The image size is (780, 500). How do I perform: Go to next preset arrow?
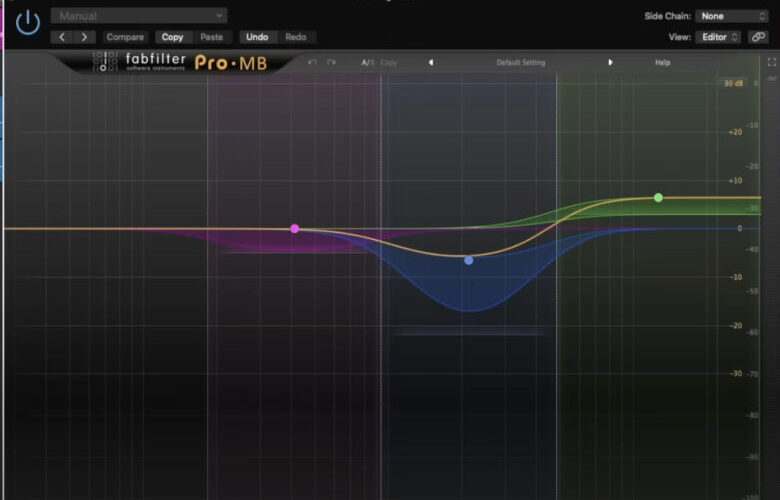click(84, 37)
